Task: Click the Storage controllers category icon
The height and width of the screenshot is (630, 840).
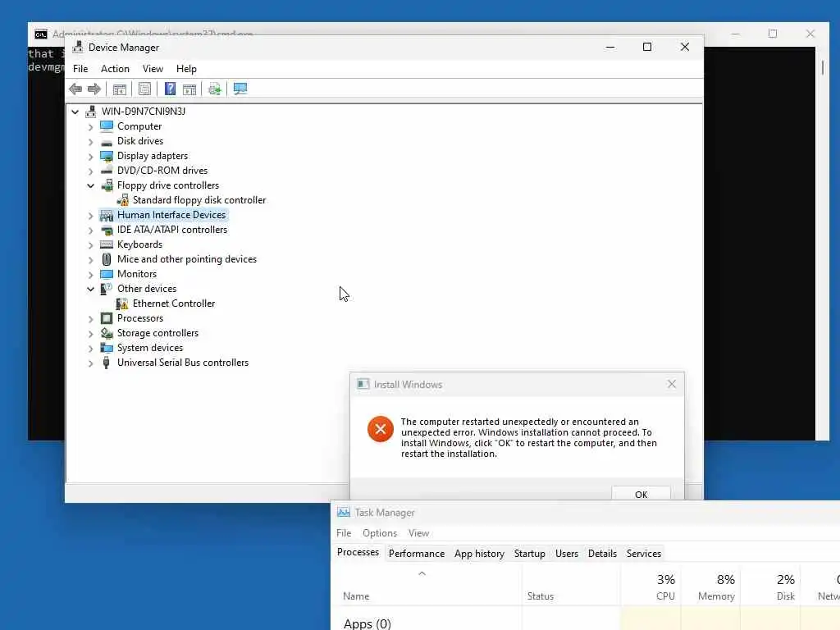Action: (107, 333)
